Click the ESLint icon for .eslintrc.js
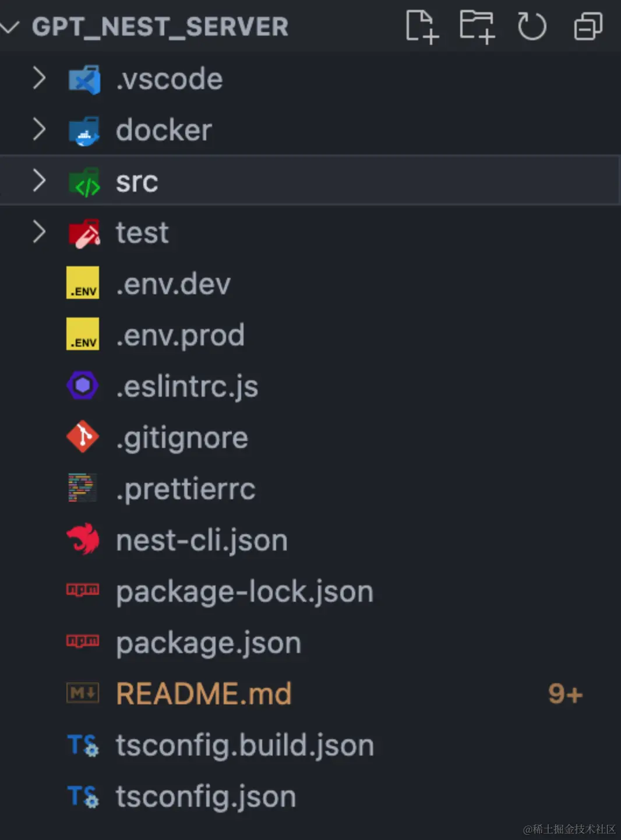Viewport: 621px width, 840px height. click(83, 386)
